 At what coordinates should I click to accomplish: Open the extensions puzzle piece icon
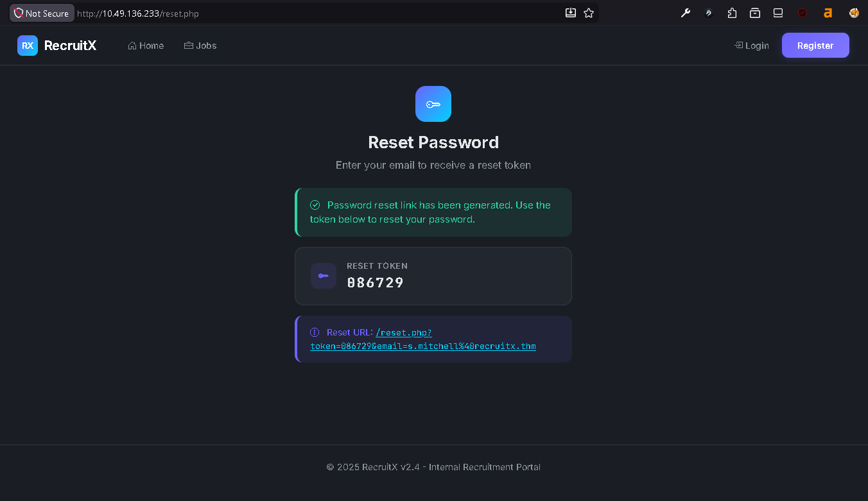732,13
